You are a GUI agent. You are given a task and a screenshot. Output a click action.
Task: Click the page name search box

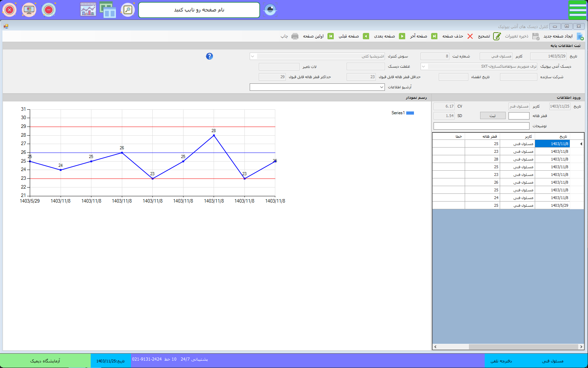(199, 10)
